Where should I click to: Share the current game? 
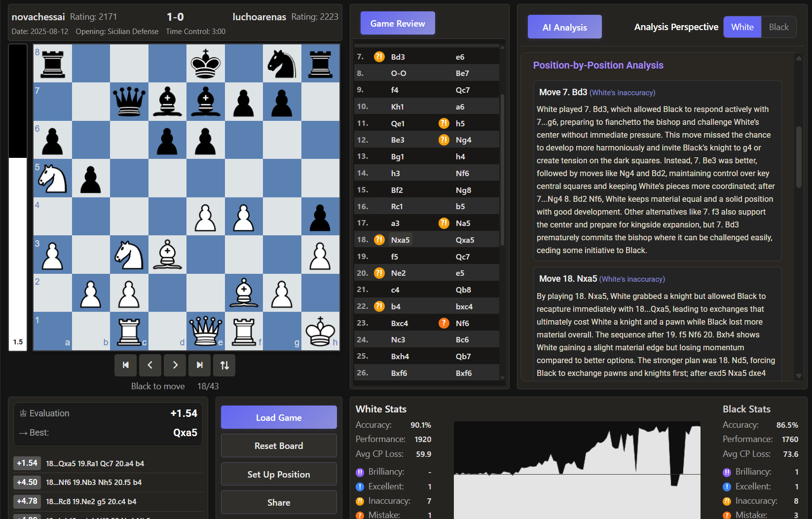278,502
